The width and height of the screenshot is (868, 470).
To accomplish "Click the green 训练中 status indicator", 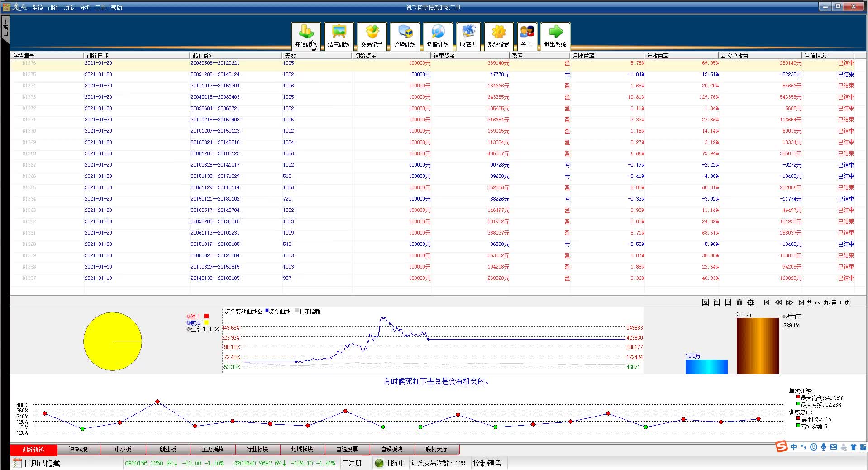I will pos(379,463).
